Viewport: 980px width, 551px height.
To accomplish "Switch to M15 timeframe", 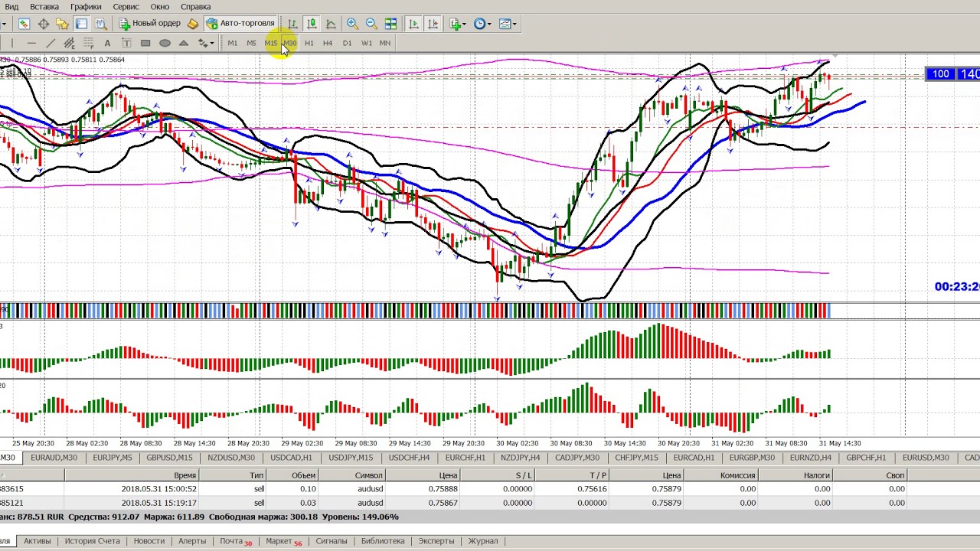I will click(x=271, y=43).
